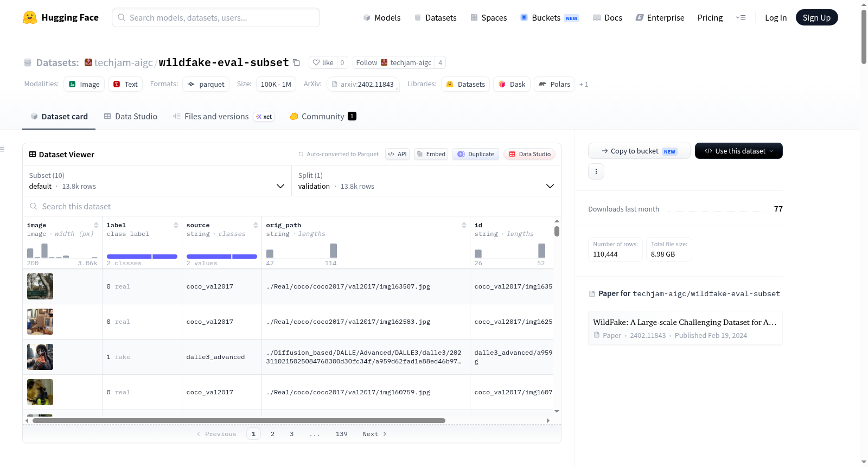Select the parquet format tag
Screen dimensions: 868x467
(x=206, y=84)
